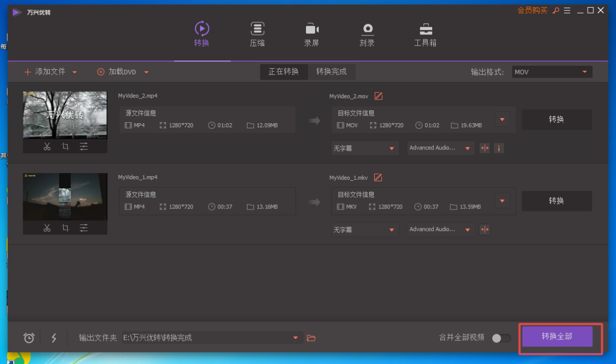Expand Advanced Audio dropdown for MyVideo_1
The image size is (616, 364).
440,229
